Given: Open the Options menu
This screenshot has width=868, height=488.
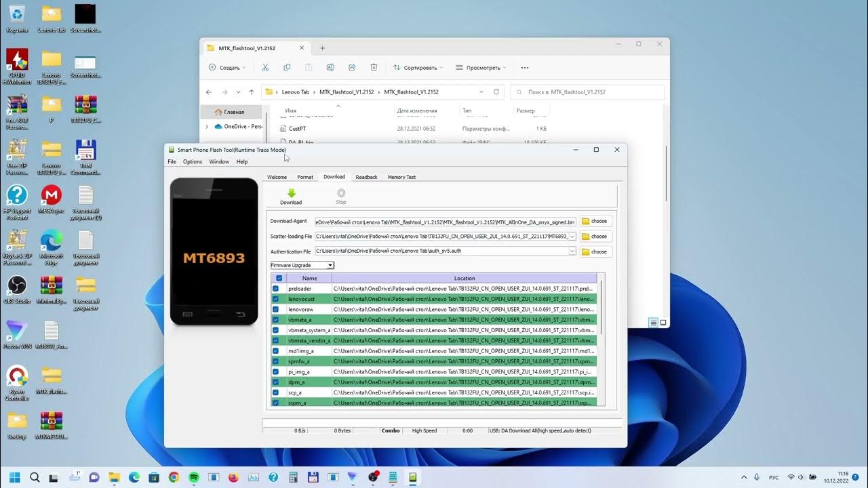Looking at the screenshot, I should [193, 162].
